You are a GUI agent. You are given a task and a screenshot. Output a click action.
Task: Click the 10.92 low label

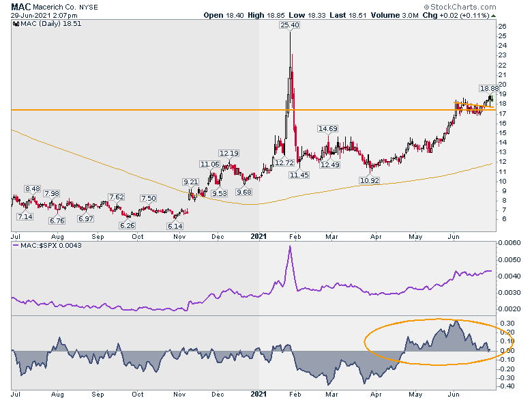tap(370, 181)
